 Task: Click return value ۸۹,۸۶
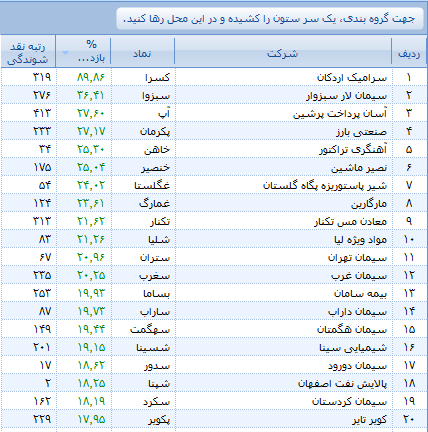pyautogui.click(x=91, y=78)
